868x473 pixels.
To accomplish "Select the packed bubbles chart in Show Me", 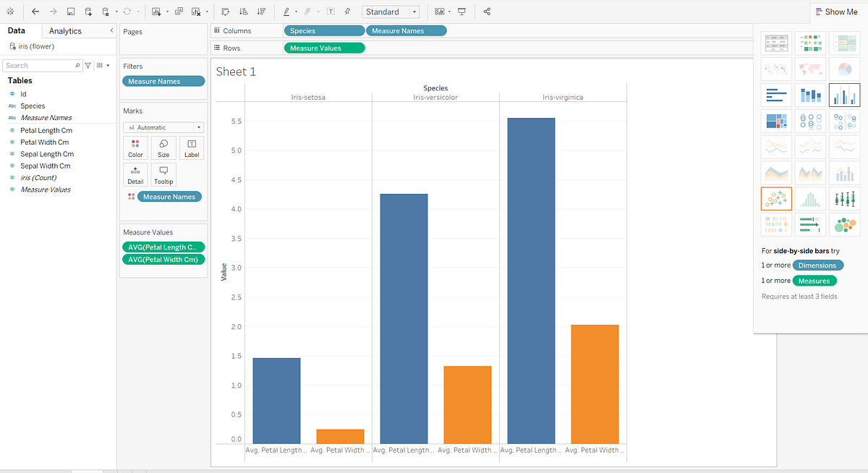I will (x=844, y=225).
